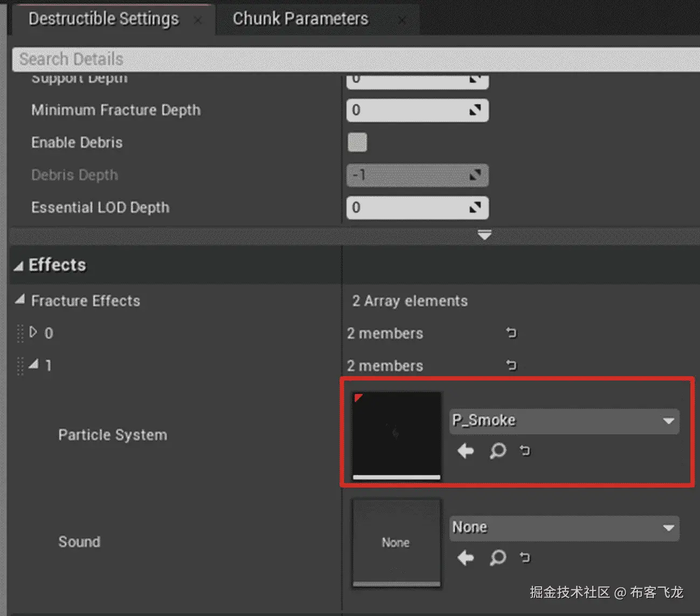Collapse Fracture Effects array element 1
The height and width of the screenshot is (616, 700).
coord(33,365)
